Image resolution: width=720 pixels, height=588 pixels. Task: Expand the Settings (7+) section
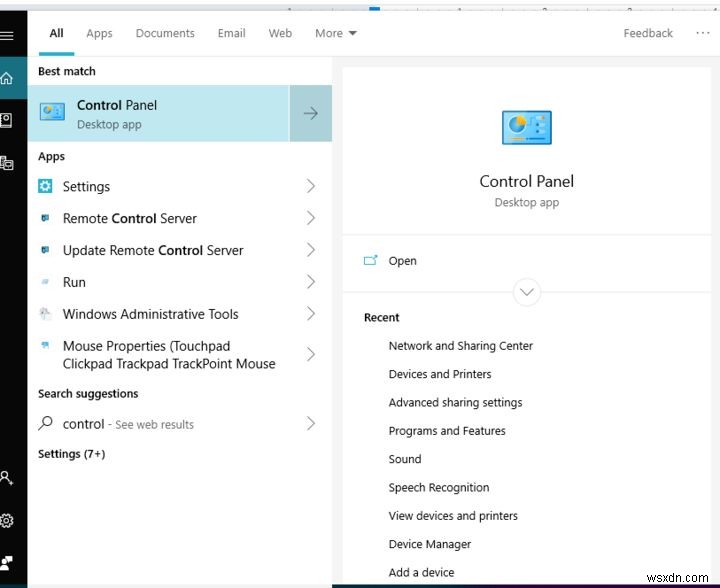coord(72,454)
